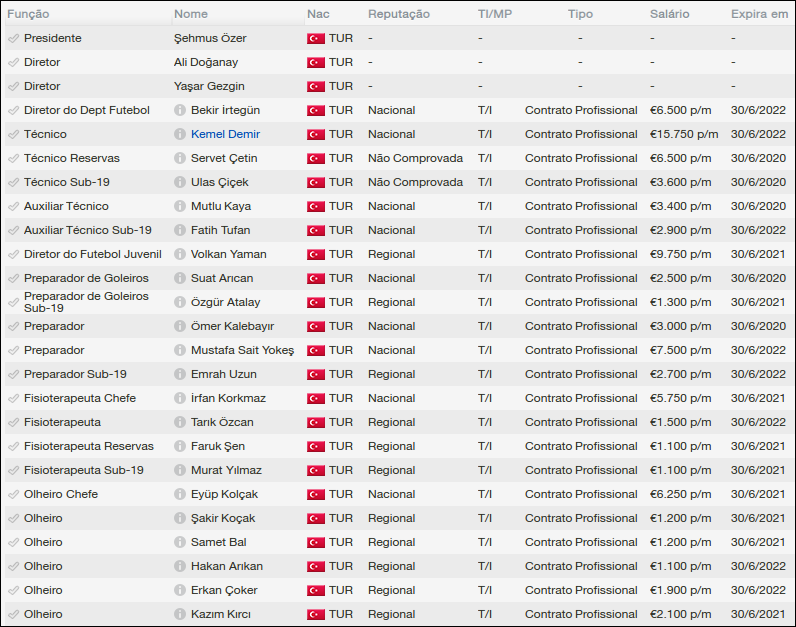This screenshot has width=796, height=627.
Task: Select the Nome column header
Action: pos(191,14)
